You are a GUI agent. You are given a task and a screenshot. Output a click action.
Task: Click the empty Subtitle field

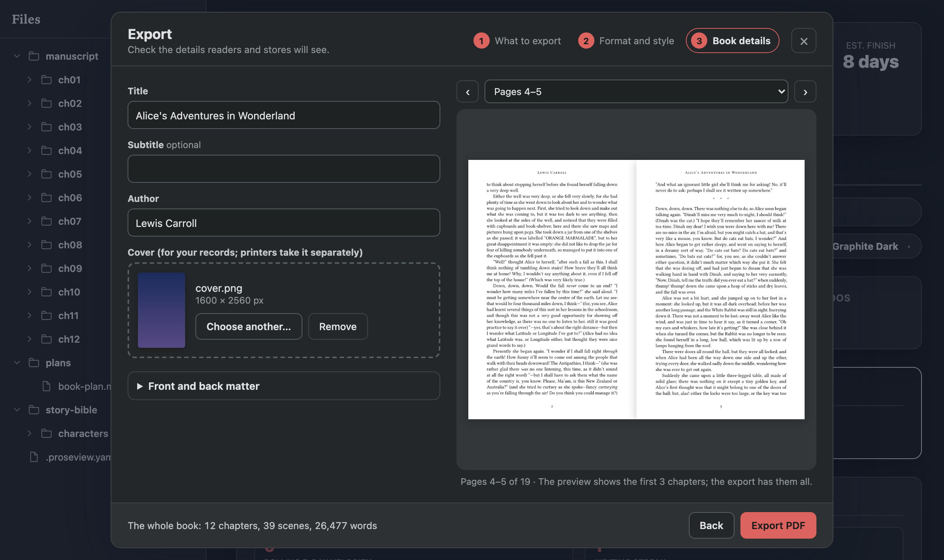[284, 169]
